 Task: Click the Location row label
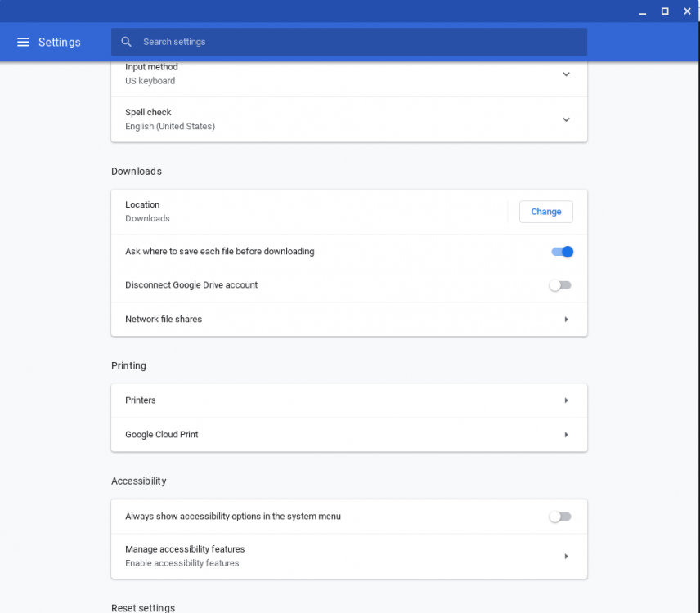tap(142, 205)
